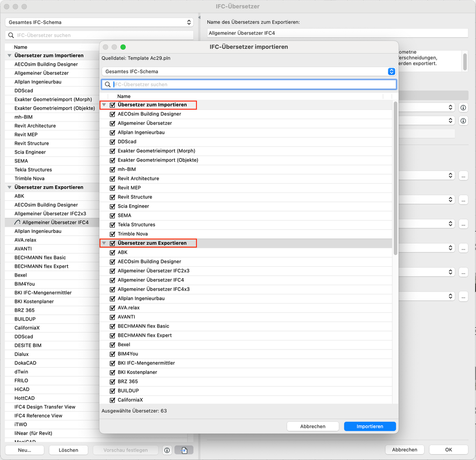The width and height of the screenshot is (476, 460).
Task: Uncheck the DDScad import translator checkbox
Action: pyautogui.click(x=112, y=142)
